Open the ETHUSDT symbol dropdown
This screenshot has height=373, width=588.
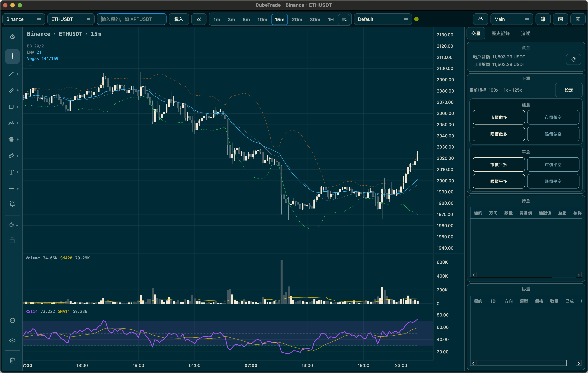click(71, 19)
